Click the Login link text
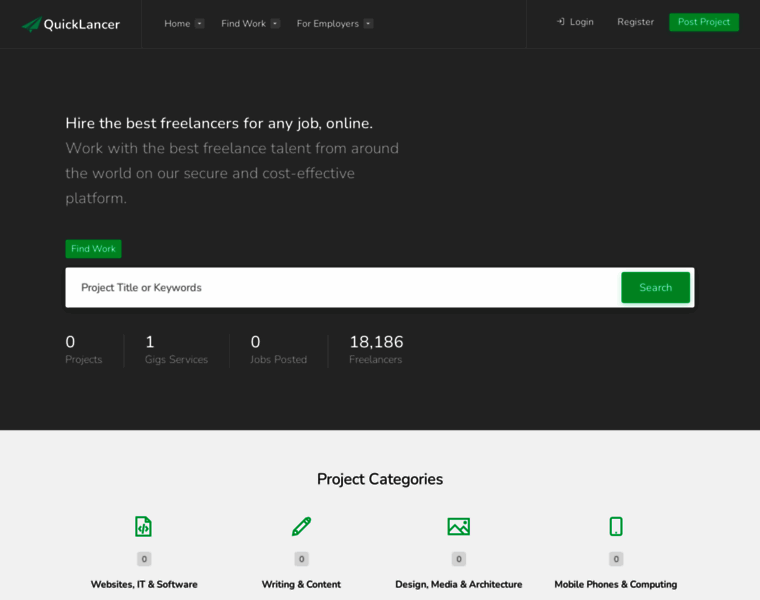This screenshot has height=600, width=760. pos(581,22)
